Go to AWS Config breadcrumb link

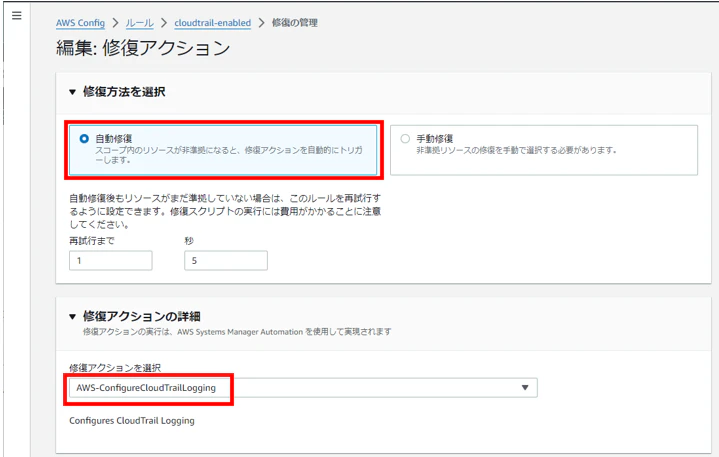(80, 23)
